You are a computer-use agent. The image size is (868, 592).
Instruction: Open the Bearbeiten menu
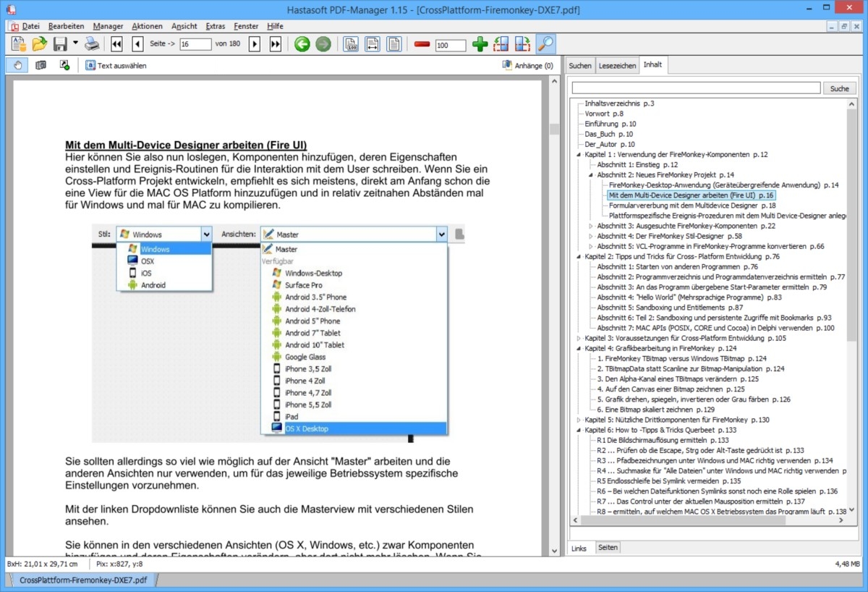click(67, 26)
